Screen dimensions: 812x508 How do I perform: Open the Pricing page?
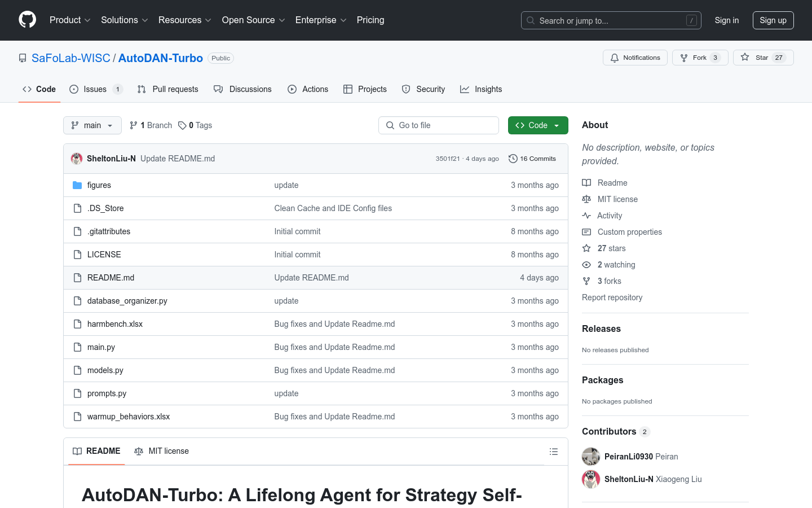[370, 20]
